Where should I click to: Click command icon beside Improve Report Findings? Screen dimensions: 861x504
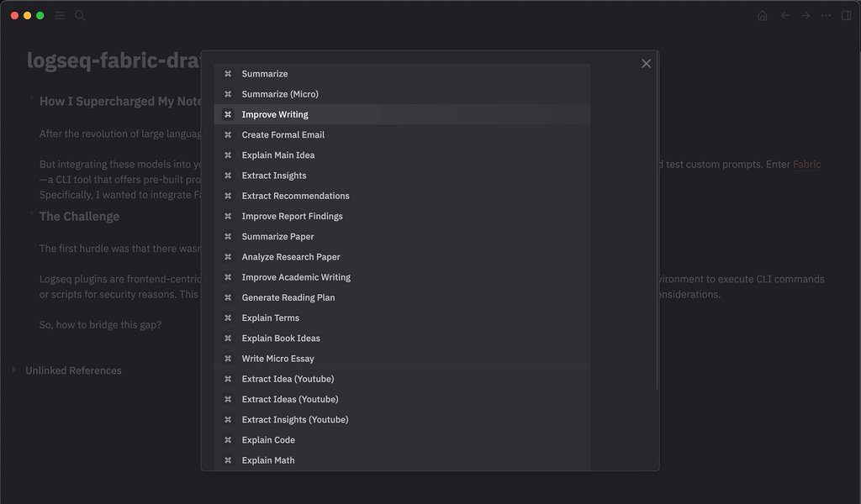pyautogui.click(x=228, y=216)
